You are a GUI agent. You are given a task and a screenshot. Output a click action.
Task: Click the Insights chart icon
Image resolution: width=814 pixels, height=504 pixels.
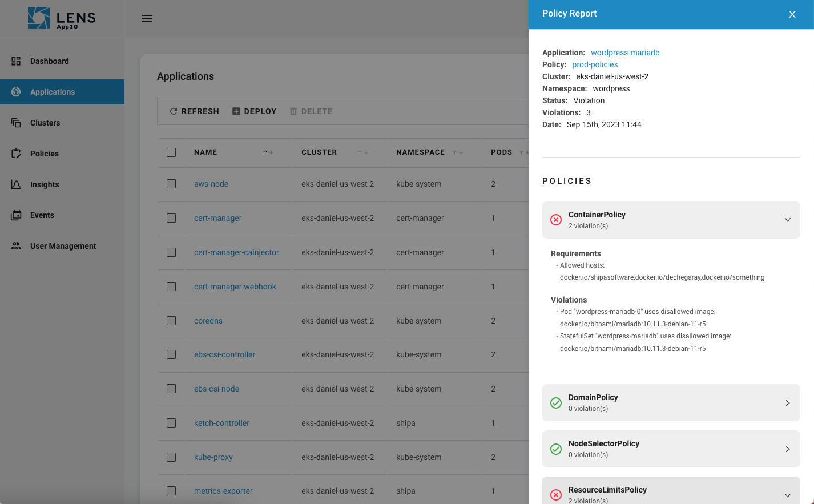coord(16,184)
